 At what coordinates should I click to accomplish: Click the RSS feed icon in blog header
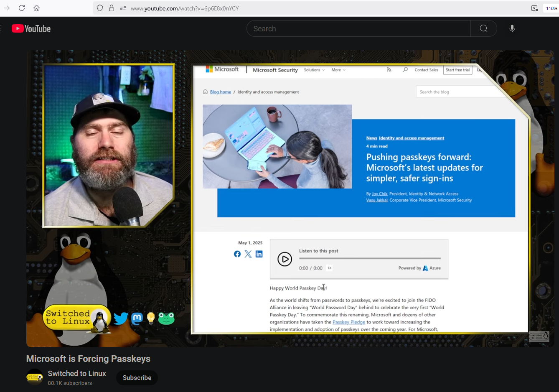389,70
